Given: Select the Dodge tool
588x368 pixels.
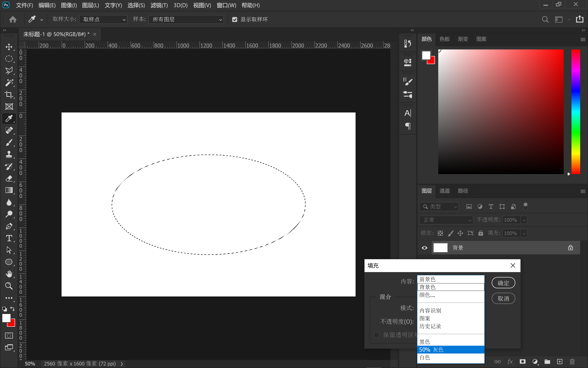Looking at the screenshot, I should click(x=9, y=214).
